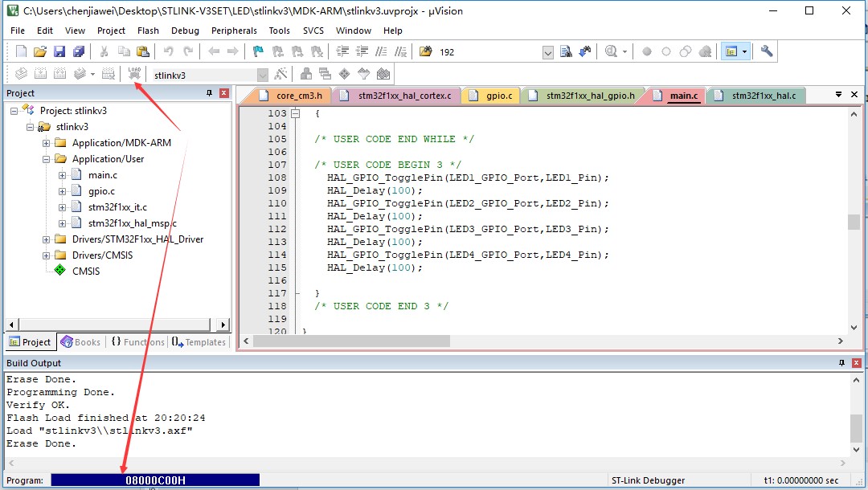
Task: Open the Debug menu
Action: pyautogui.click(x=185, y=31)
